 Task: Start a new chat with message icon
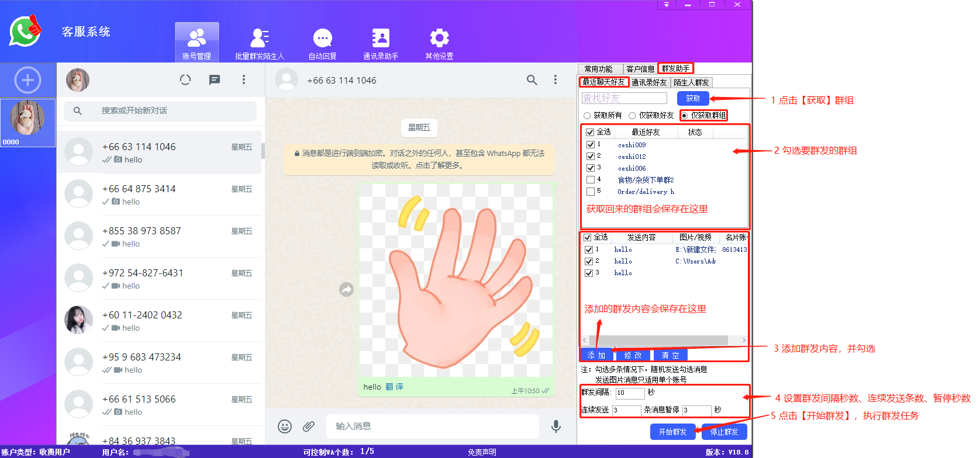pos(215,80)
